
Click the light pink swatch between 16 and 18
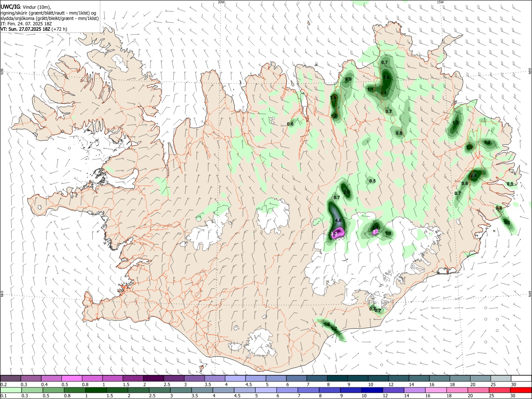click(x=435, y=390)
